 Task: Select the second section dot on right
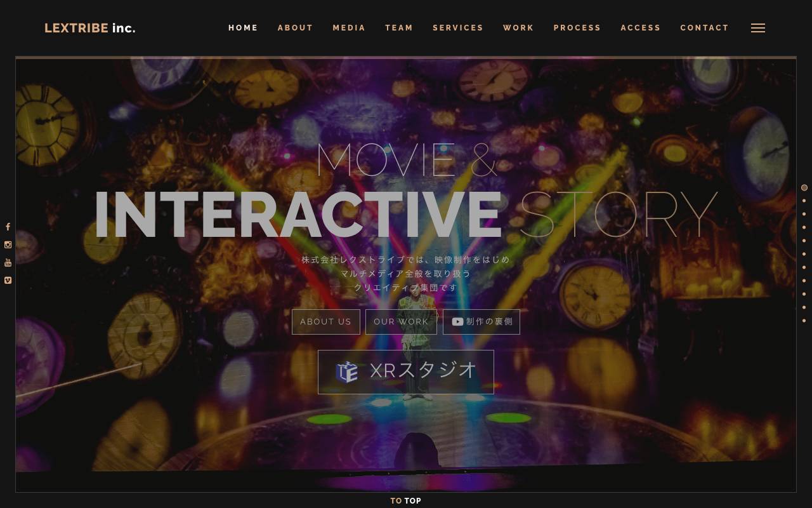coord(804,201)
